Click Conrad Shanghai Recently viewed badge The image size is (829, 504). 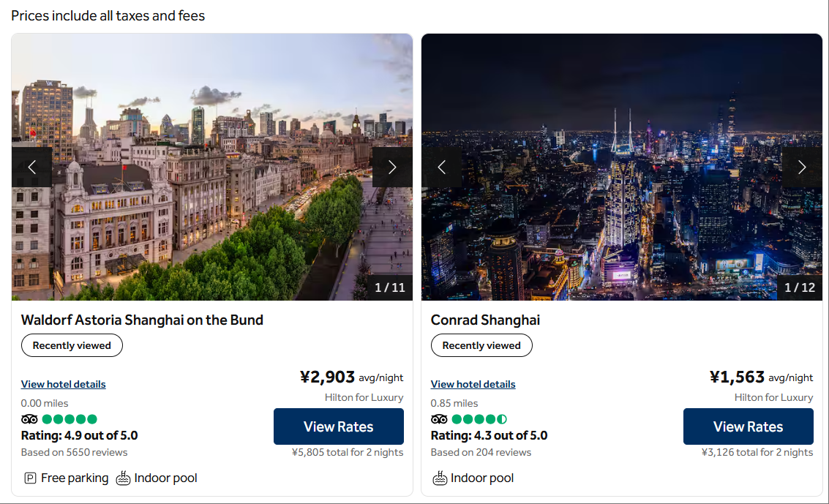481,345
